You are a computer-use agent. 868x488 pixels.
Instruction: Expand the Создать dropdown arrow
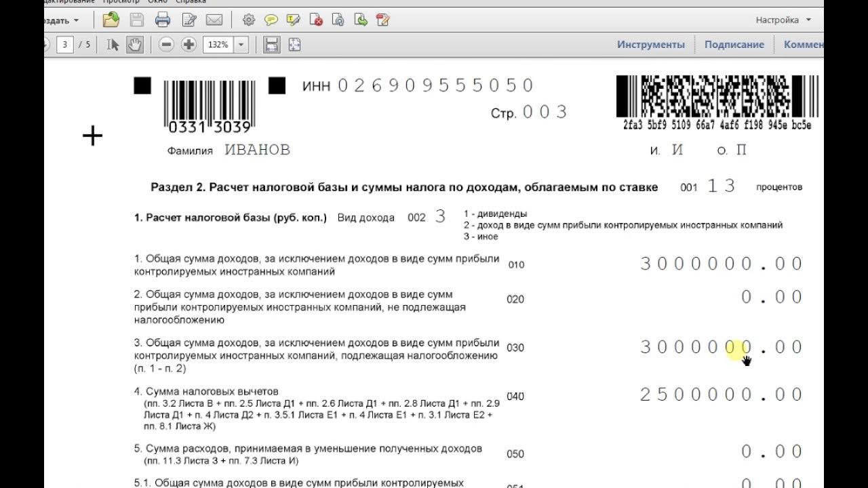click(75, 20)
